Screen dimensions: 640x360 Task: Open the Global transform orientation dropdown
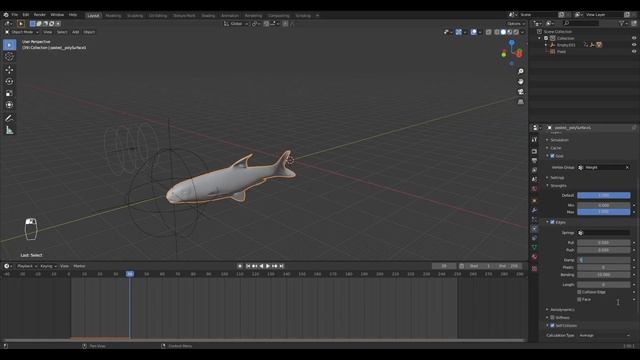236,24
